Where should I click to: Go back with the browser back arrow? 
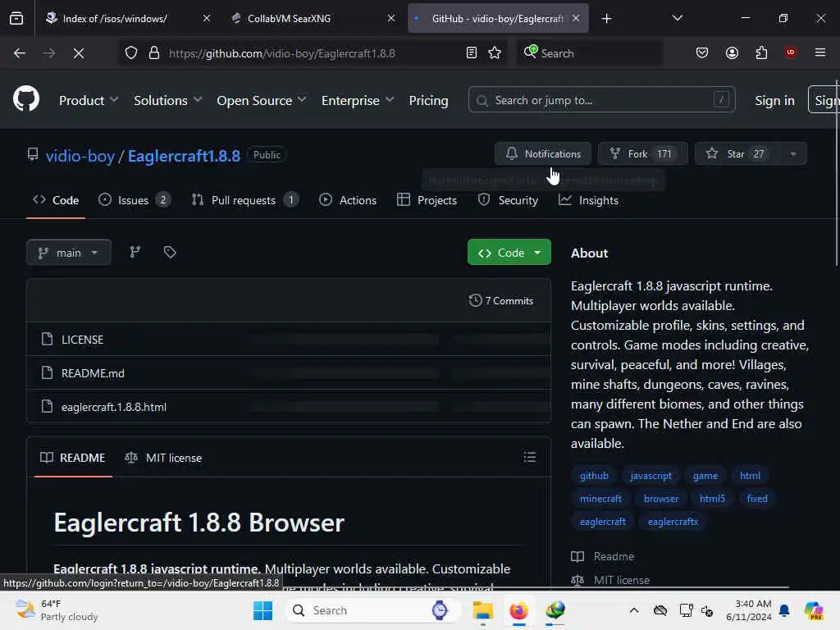coord(20,53)
